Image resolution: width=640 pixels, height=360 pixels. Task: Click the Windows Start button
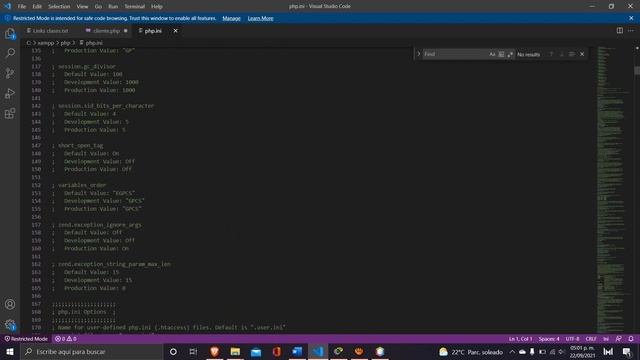10,351
